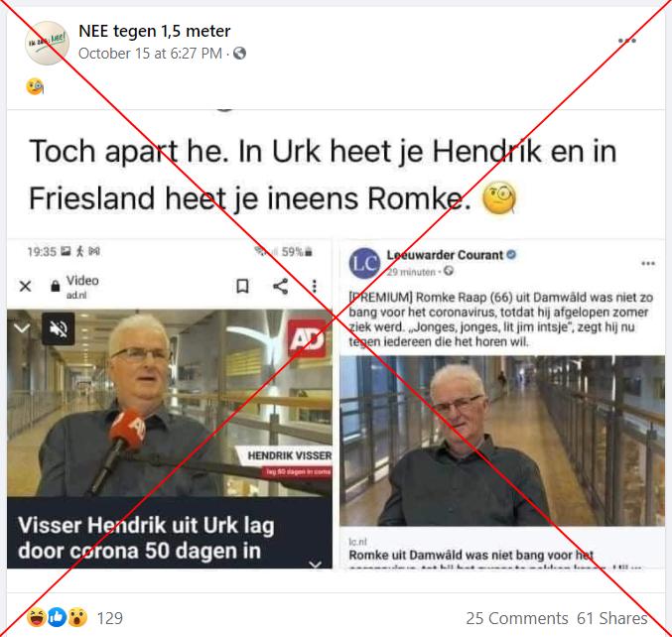
Task: View the 61 Shares list
Action: (x=611, y=618)
